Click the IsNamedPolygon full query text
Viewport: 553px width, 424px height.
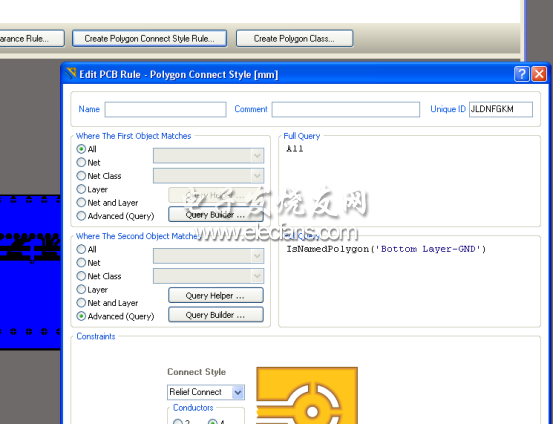click(x=386, y=249)
